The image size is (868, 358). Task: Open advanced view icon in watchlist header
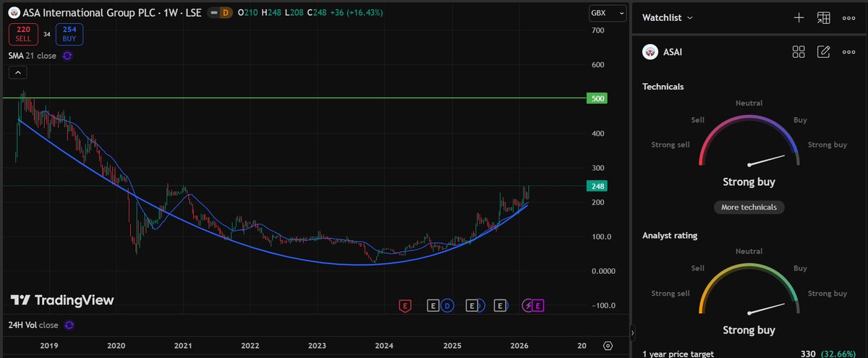coord(823,17)
